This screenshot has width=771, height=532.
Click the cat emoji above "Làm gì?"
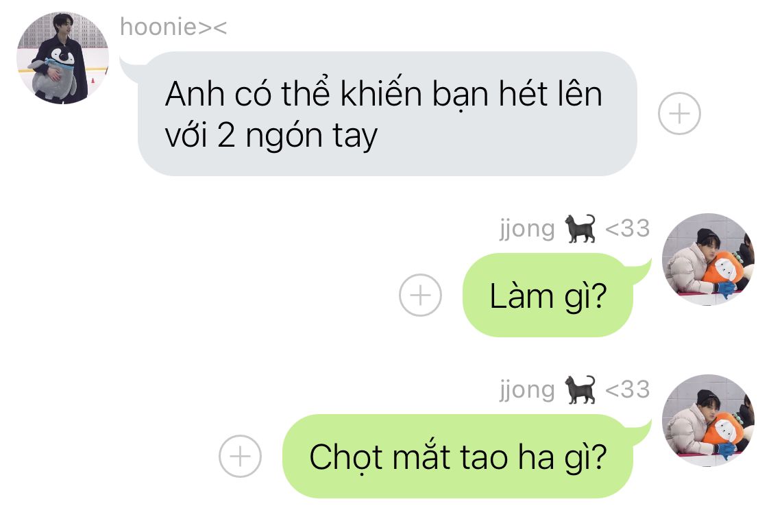[580, 228]
